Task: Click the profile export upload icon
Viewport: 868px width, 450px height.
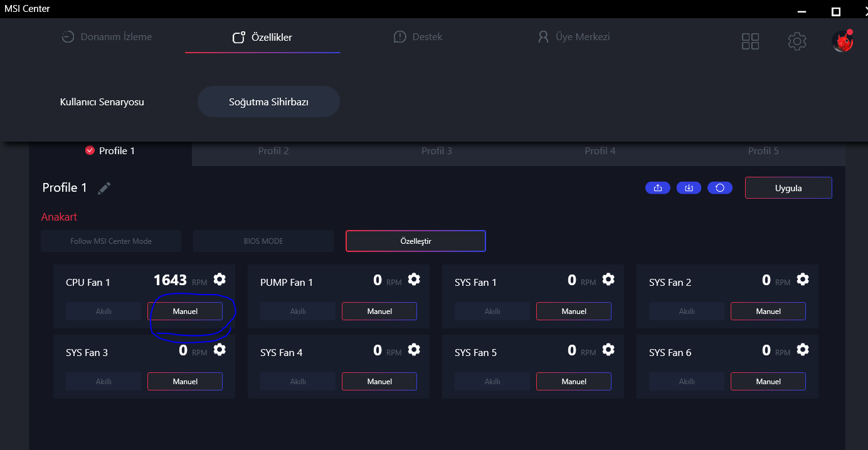Action: click(658, 188)
